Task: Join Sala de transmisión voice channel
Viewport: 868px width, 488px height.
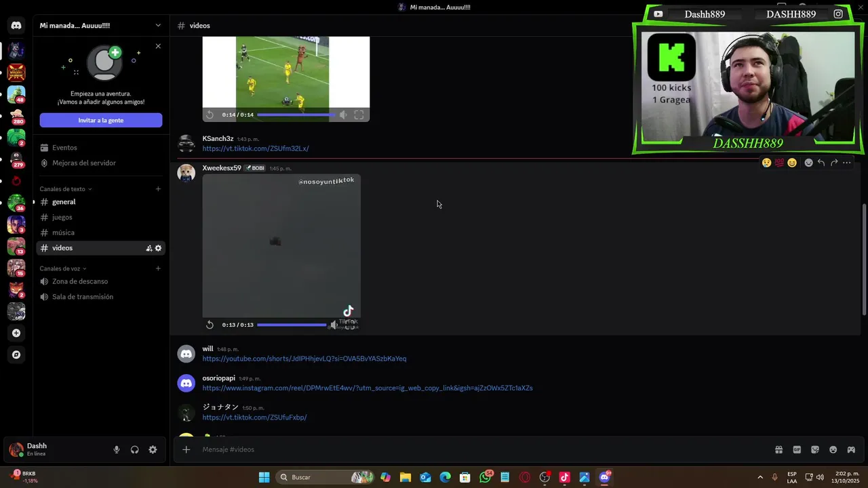Action: [100, 297]
